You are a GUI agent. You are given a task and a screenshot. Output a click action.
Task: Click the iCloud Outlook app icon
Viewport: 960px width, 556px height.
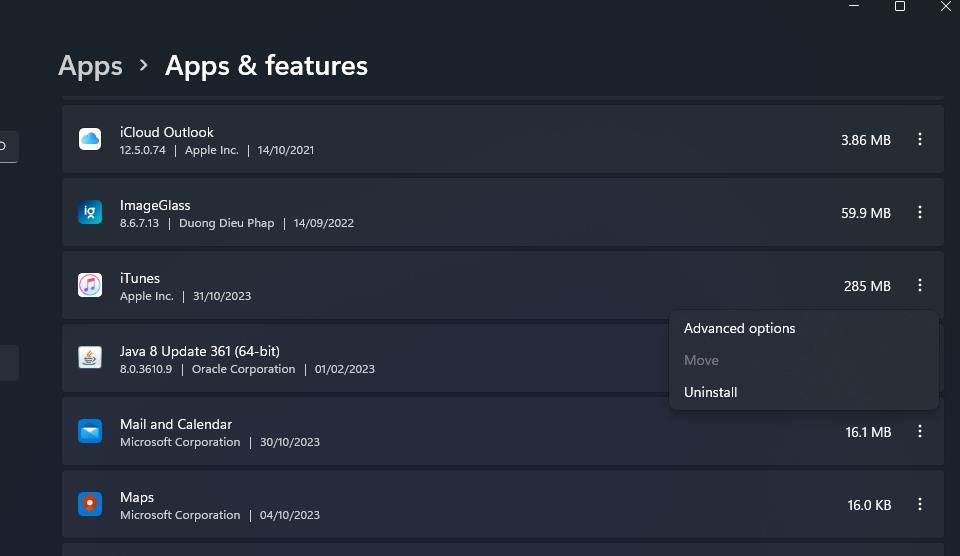click(x=90, y=140)
